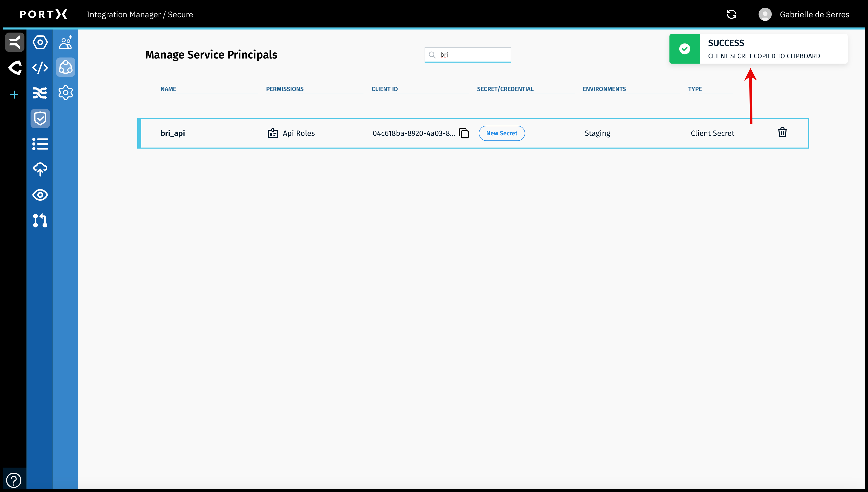Select the git pull-request icon in the sidebar
The height and width of the screenshot is (492, 868).
tap(40, 221)
